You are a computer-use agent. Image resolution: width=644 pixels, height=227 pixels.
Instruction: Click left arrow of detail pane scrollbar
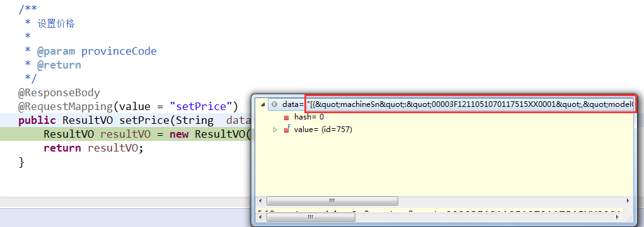point(260,218)
